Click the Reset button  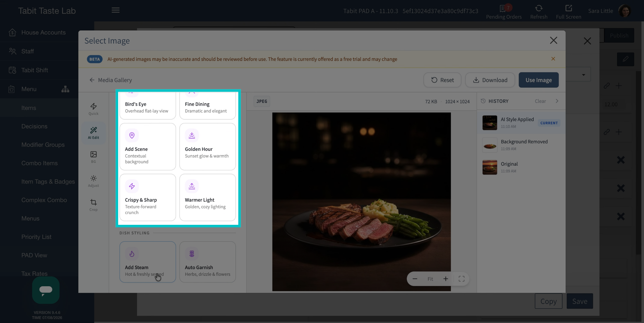pos(442,80)
